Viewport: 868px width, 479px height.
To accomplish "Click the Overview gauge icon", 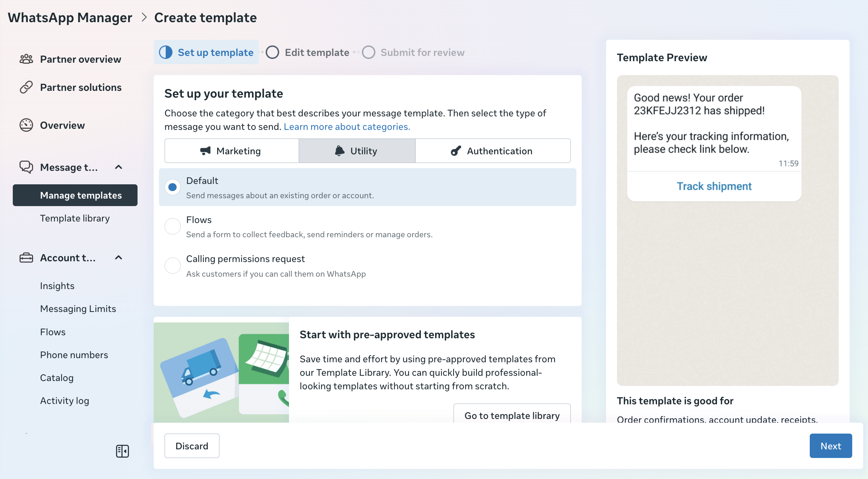I will pyautogui.click(x=26, y=125).
